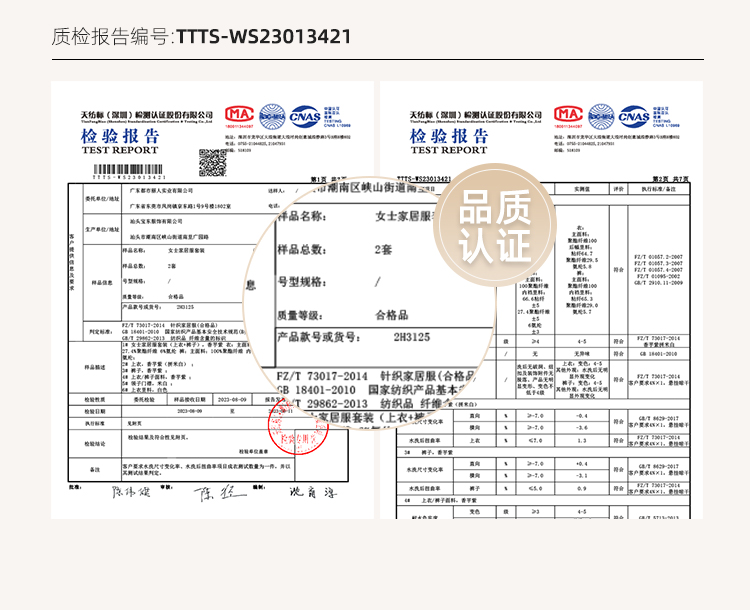Viewport: 750px width, 610px height.
Task: Click the round ilac-MRA logo on left report
Action: pyautogui.click(x=272, y=115)
